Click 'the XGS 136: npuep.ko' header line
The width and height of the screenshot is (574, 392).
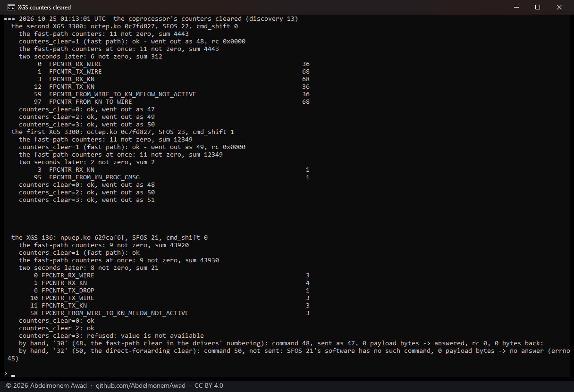click(x=110, y=238)
